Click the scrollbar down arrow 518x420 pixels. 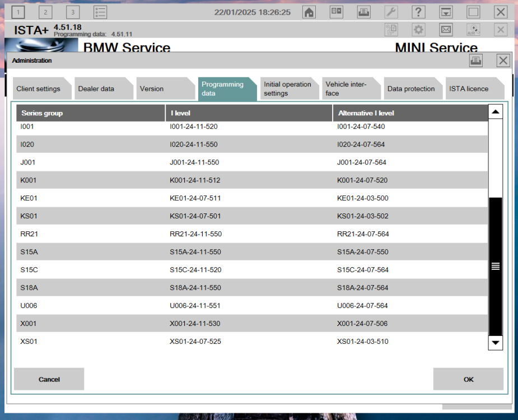(496, 342)
